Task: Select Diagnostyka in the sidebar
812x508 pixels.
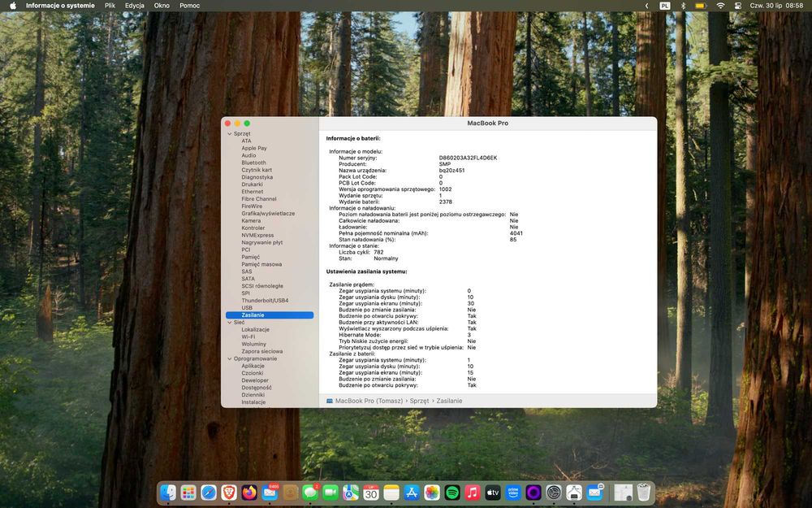Action: (x=257, y=177)
